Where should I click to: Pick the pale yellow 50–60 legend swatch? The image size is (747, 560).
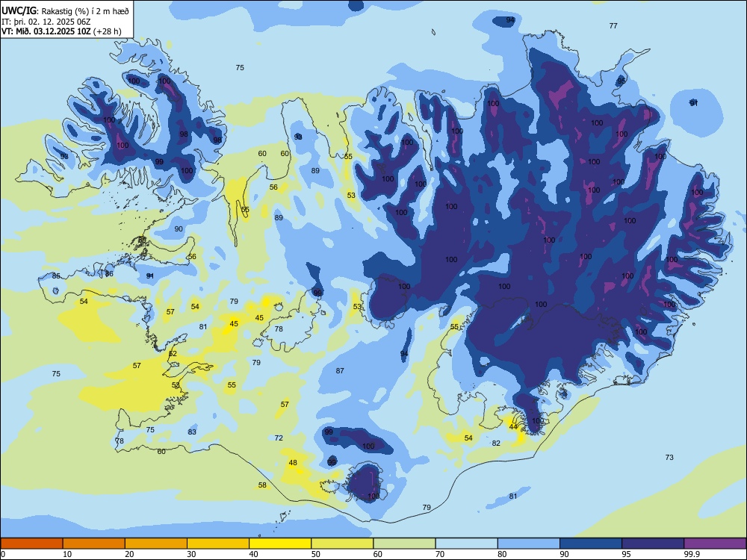(342, 544)
